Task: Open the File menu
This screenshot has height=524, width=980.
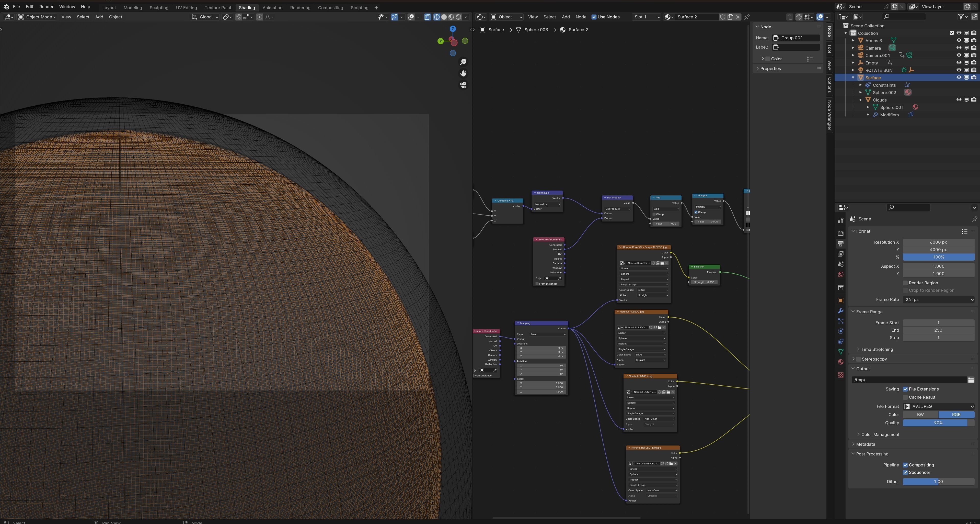Action: pyautogui.click(x=16, y=6)
